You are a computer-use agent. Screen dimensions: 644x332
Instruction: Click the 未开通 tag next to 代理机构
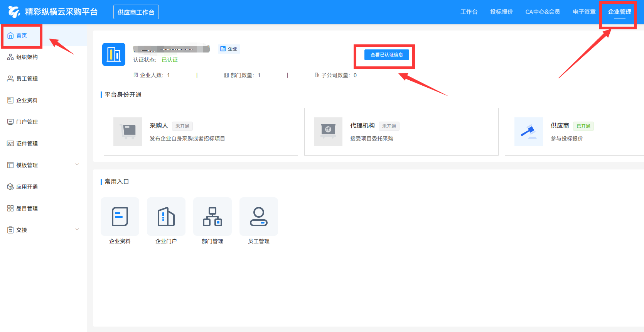click(x=389, y=126)
